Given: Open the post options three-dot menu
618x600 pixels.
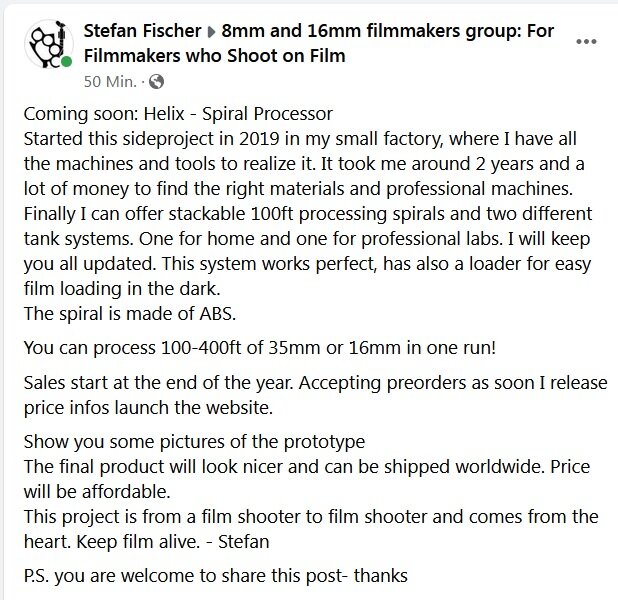Looking at the screenshot, I should tap(586, 41).
